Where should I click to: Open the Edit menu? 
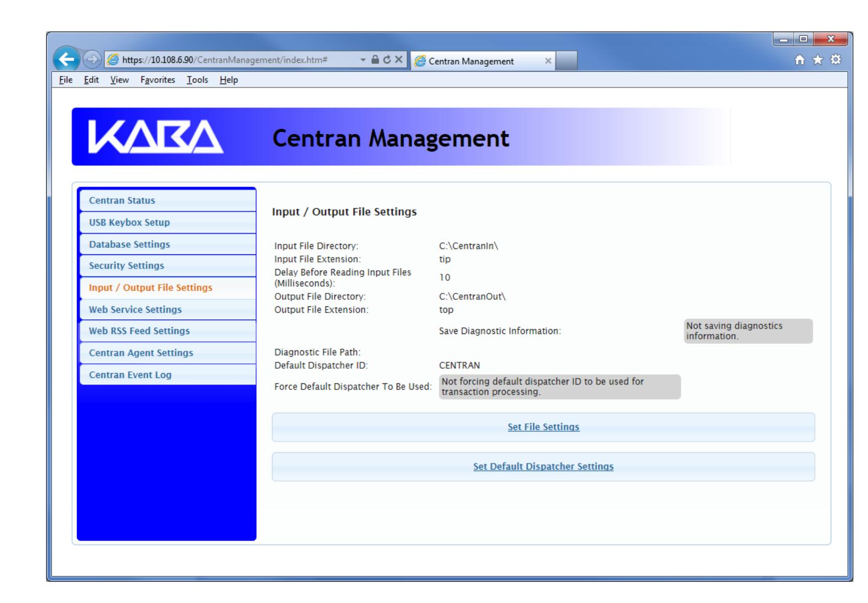(91, 80)
